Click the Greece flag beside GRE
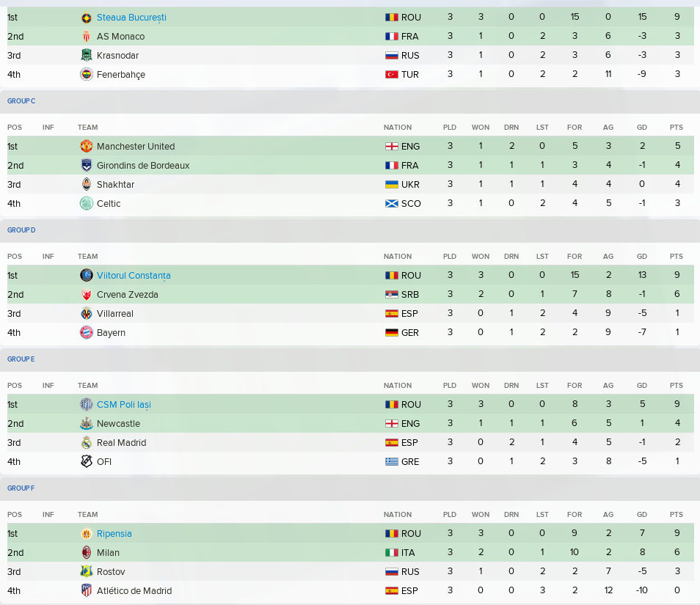This screenshot has height=605, width=700. 392,462
